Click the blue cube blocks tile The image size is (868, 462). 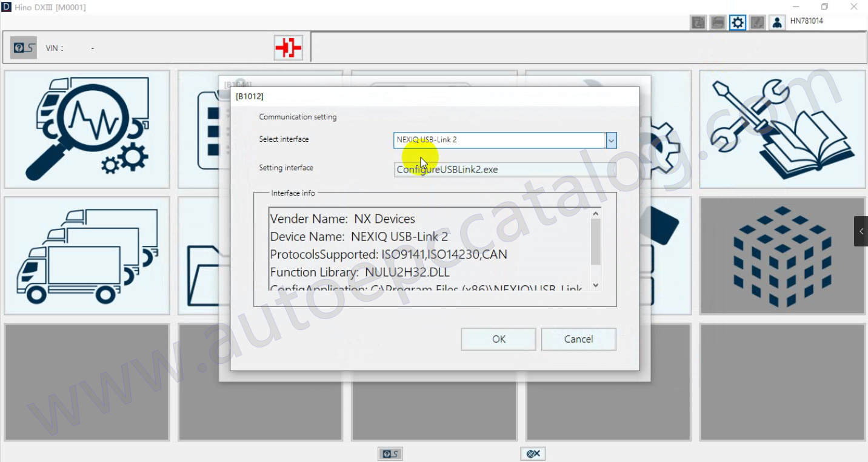pos(782,256)
